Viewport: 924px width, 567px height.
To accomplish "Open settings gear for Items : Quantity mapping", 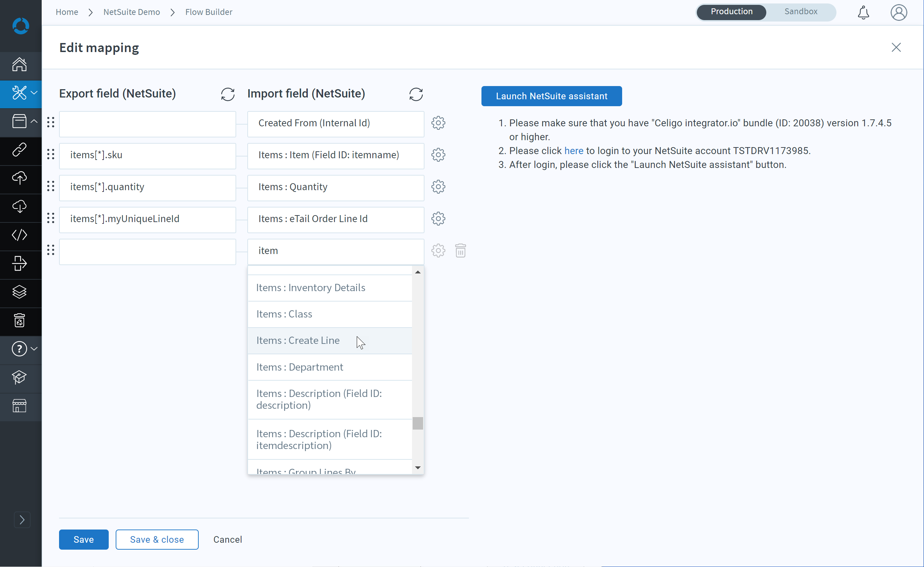I will (438, 186).
